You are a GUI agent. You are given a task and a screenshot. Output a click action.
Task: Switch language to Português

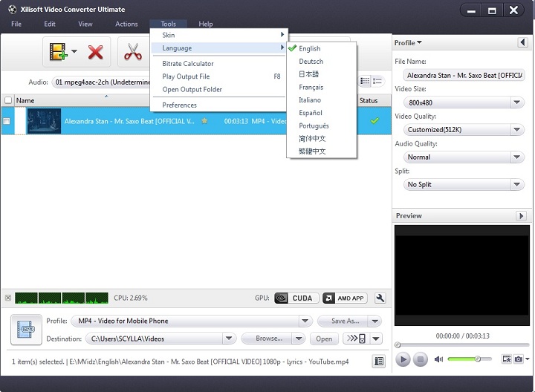pyautogui.click(x=322, y=125)
